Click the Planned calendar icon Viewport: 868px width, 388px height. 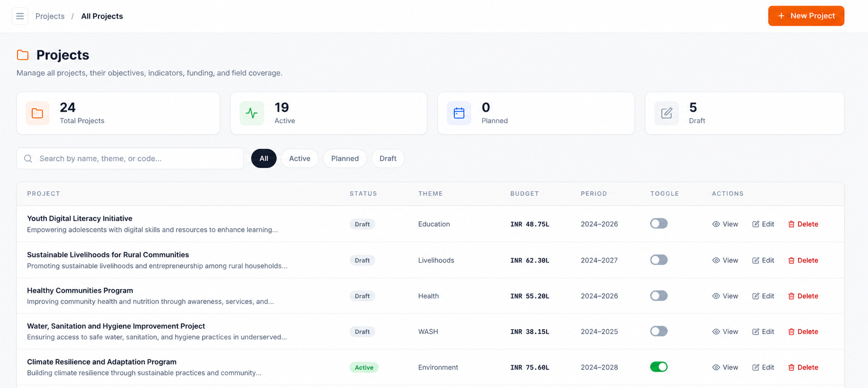click(x=459, y=113)
